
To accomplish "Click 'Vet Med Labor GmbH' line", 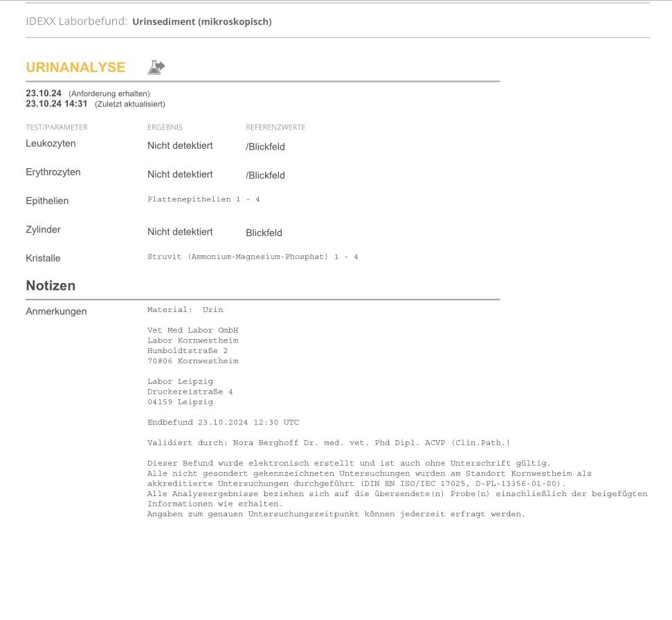I will tap(193, 330).
